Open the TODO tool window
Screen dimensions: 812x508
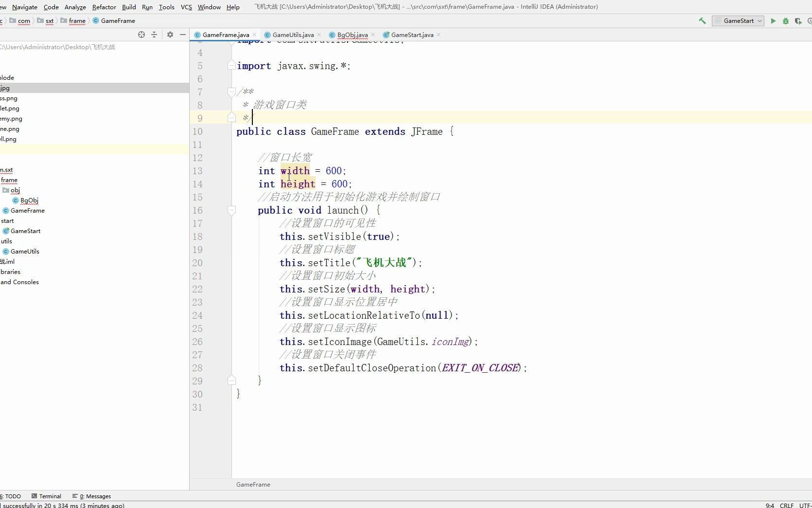(11, 496)
